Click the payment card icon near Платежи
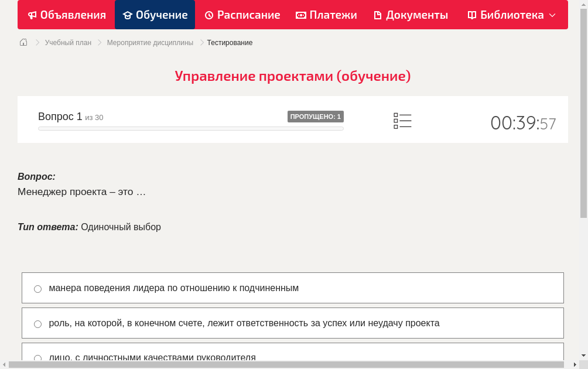Viewport: 588px width, 369px height. coord(300,15)
